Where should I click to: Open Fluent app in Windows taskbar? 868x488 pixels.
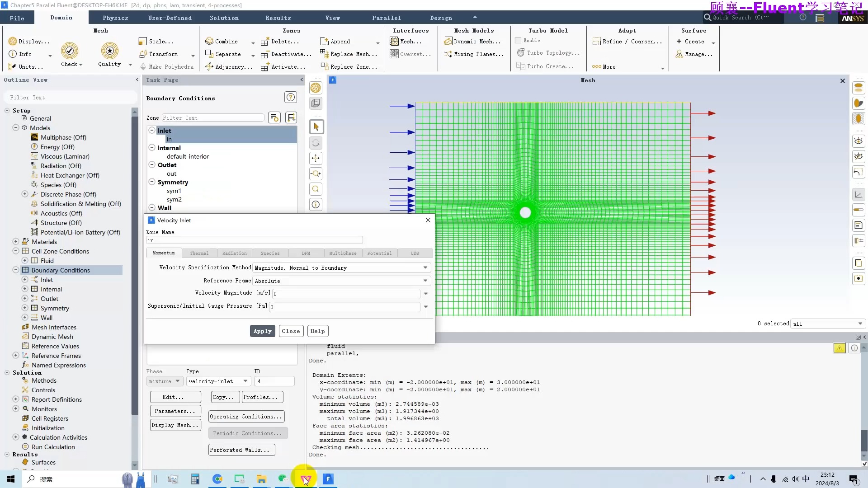328,479
